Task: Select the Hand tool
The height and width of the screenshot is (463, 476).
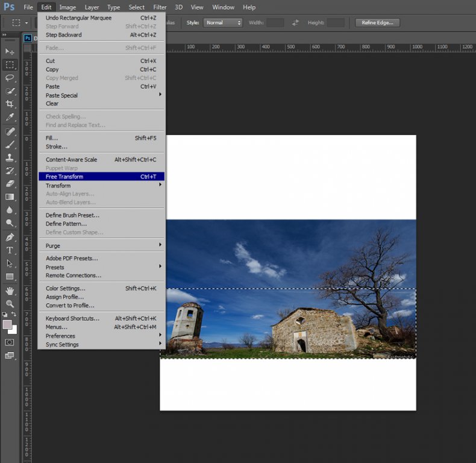Action: pos(10,291)
